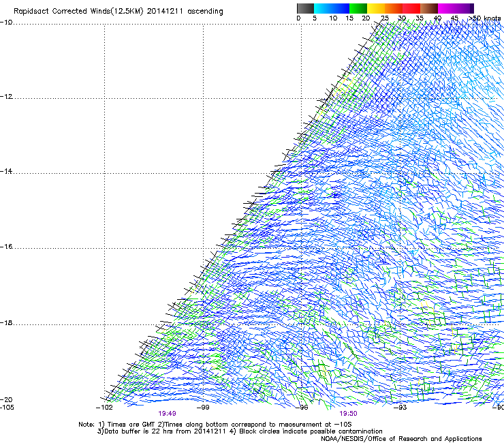Pick the brown 35–40 knots legend segment
The image size is (504, 443).
pyautogui.click(x=429, y=8)
